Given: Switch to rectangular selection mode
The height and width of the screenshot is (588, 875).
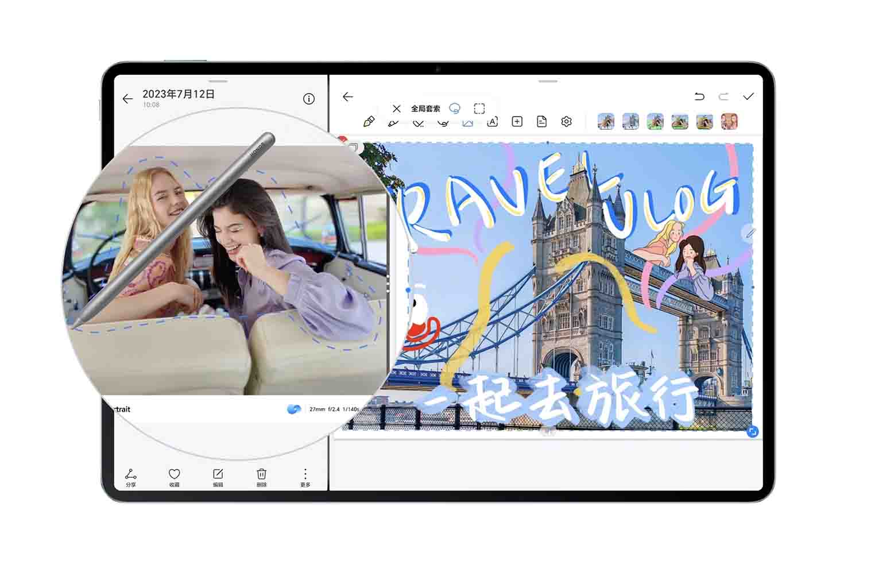Looking at the screenshot, I should [479, 108].
